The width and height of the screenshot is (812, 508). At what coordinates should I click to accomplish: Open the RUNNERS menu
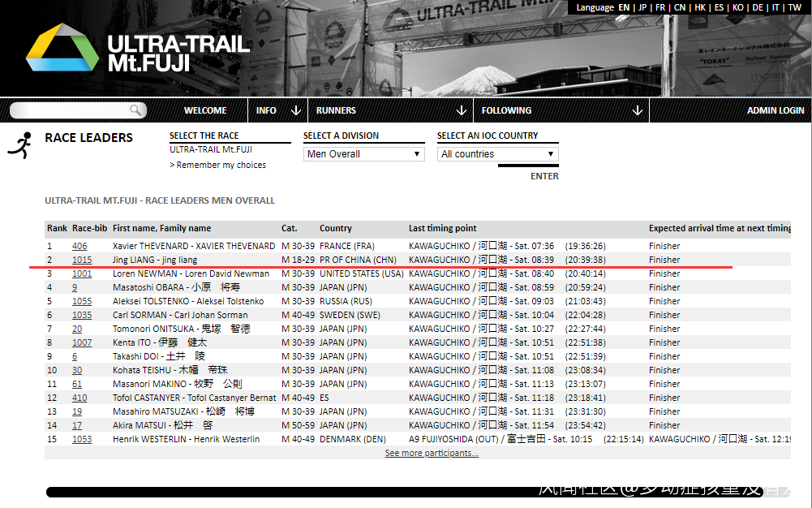[336, 110]
